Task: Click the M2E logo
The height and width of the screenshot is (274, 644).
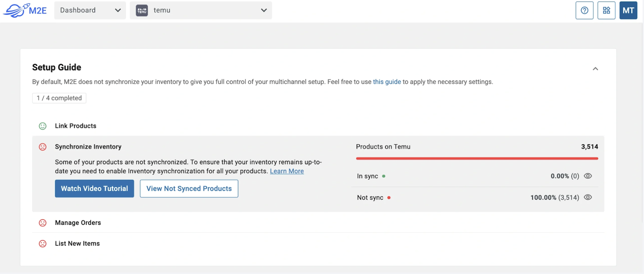Action: coord(25,10)
